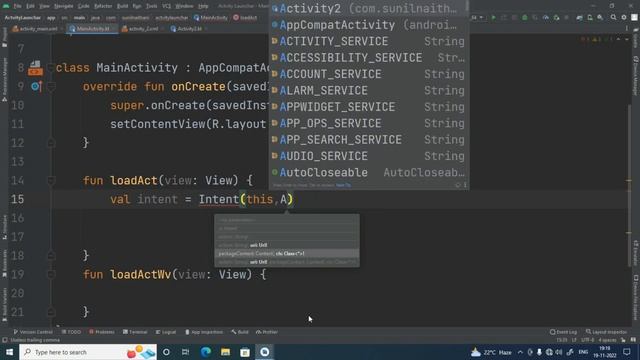Viewport: 640px width, 360px height.
Task: Open File Explorer from taskbar
Action: [225, 352]
